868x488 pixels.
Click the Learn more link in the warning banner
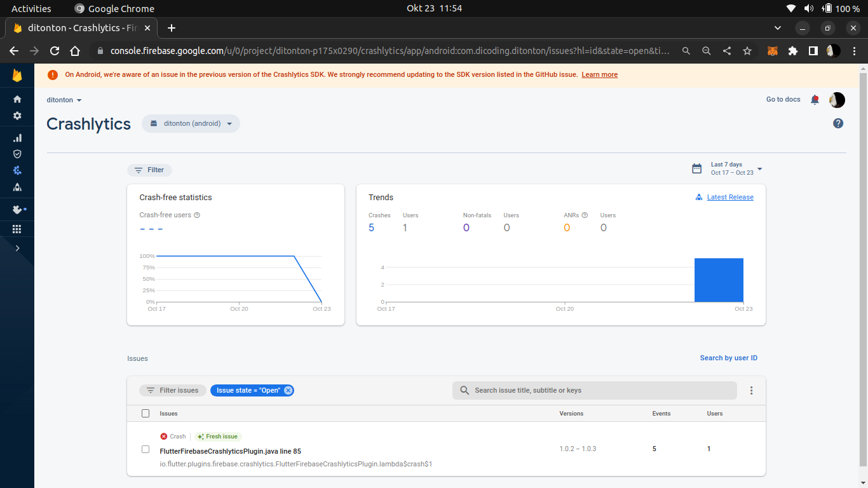[599, 74]
